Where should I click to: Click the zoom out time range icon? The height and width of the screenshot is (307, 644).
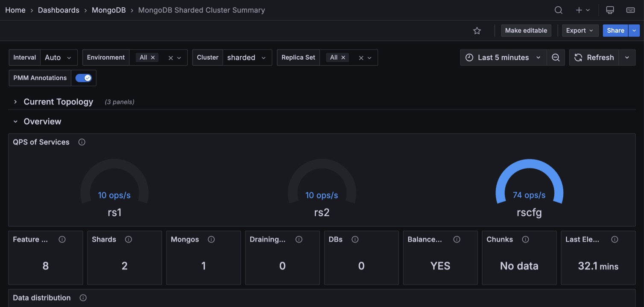[x=556, y=58]
